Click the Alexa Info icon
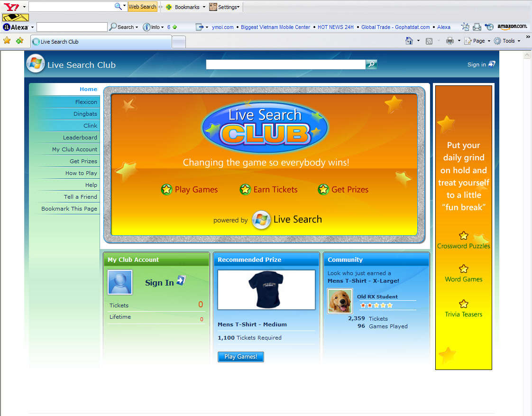 pyautogui.click(x=147, y=27)
